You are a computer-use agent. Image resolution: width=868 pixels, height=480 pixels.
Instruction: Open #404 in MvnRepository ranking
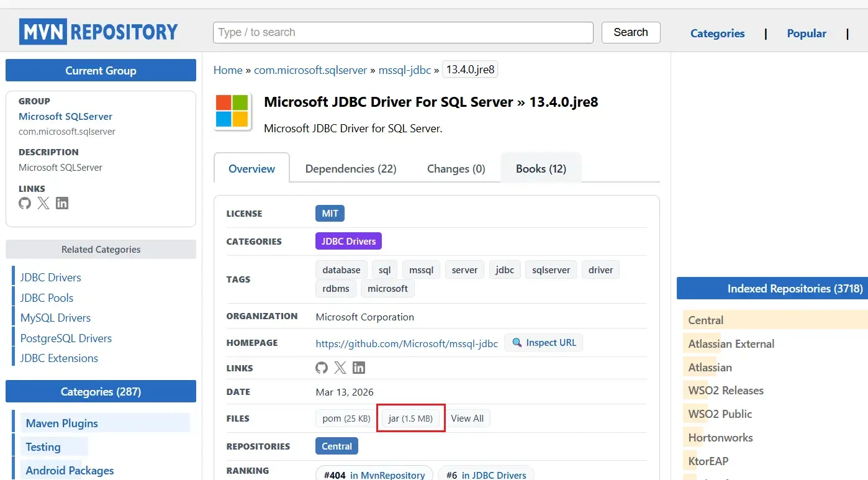tap(374, 474)
